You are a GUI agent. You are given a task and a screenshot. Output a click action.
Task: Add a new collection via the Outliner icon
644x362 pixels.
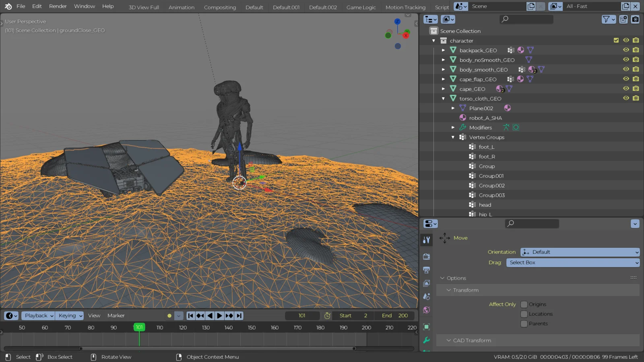click(x=623, y=19)
